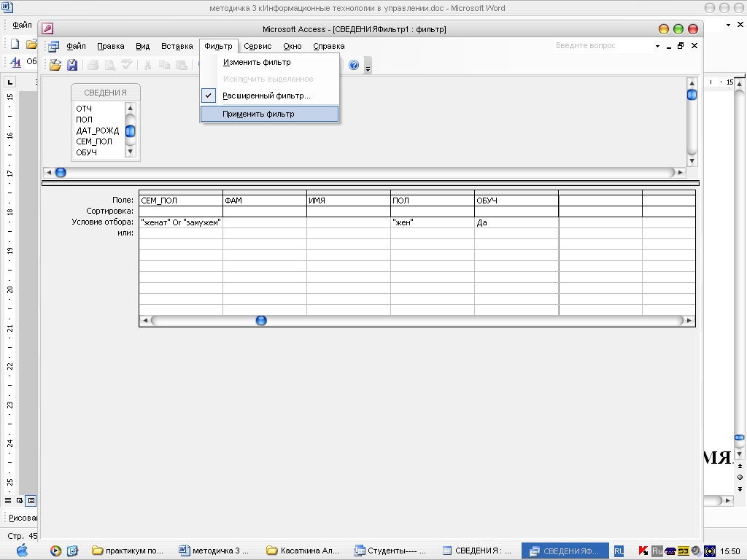
Task: Click the "жен" criteria cell
Action: tap(432, 222)
